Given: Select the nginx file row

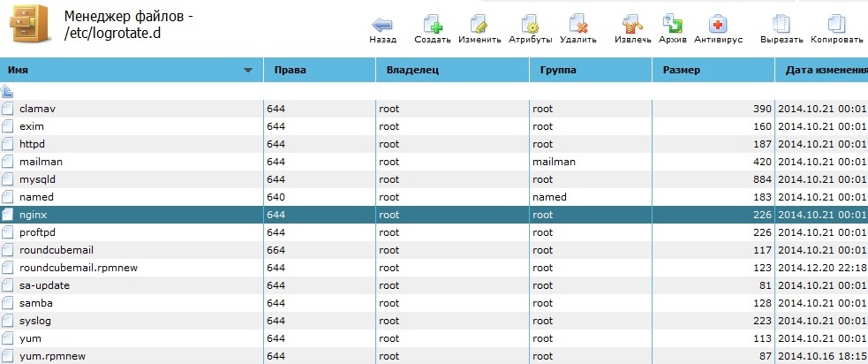Looking at the screenshot, I should [32, 215].
